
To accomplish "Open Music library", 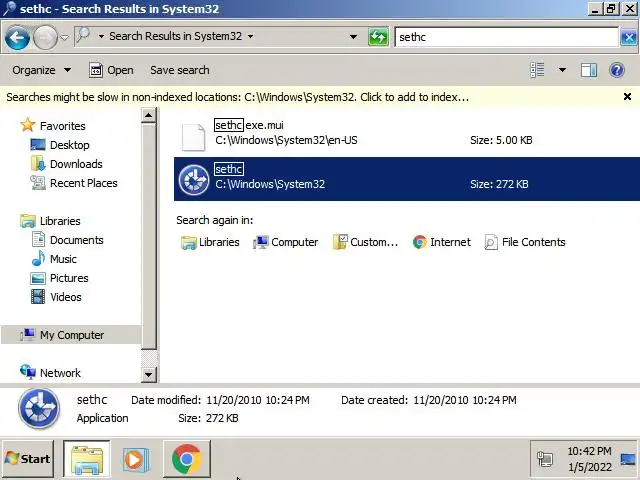I will click(63, 259).
